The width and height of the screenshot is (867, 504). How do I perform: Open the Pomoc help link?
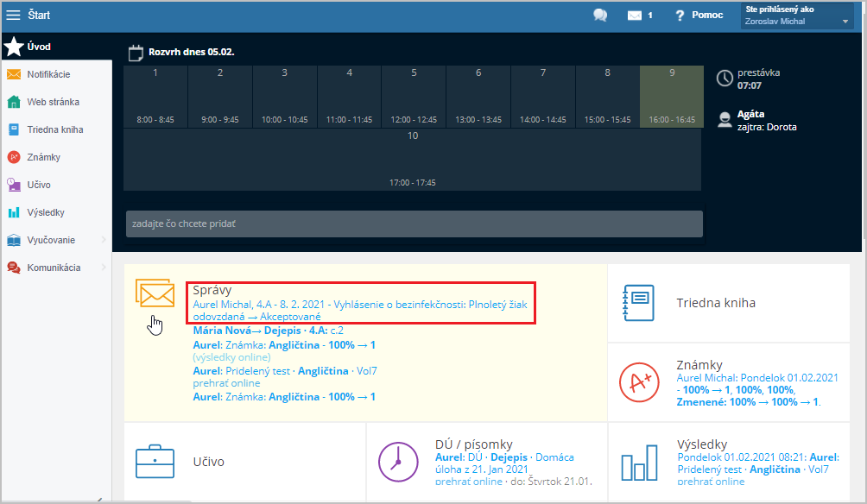pyautogui.click(x=707, y=16)
